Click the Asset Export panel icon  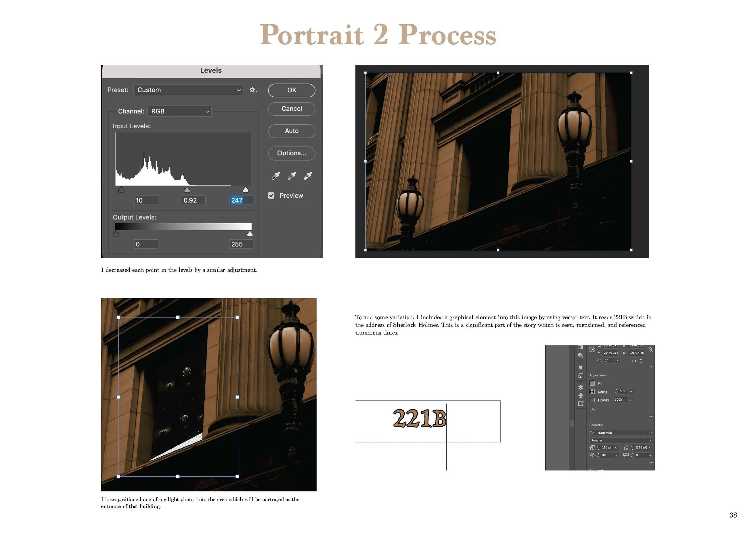[x=581, y=404]
